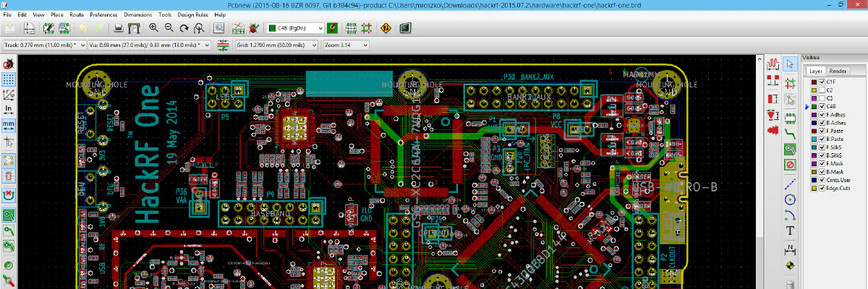Screen dimensions: 868x289
Task: Open the Via size dropdown
Action: point(149,45)
